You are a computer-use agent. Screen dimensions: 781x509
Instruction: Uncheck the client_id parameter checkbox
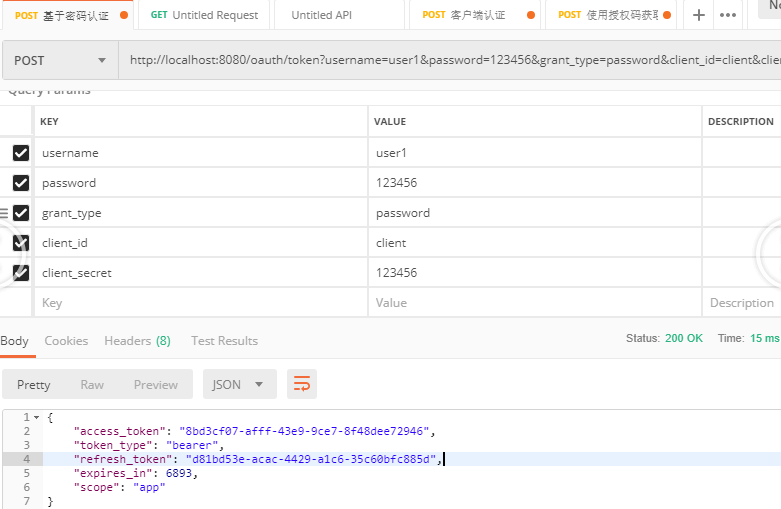[x=21, y=243]
